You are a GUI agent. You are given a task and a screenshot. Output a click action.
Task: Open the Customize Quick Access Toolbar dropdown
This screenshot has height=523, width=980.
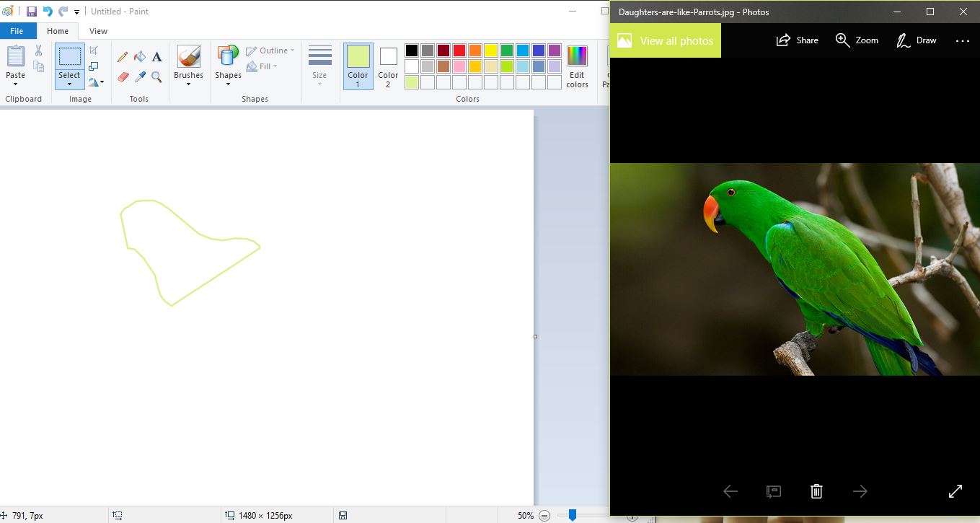(76, 12)
